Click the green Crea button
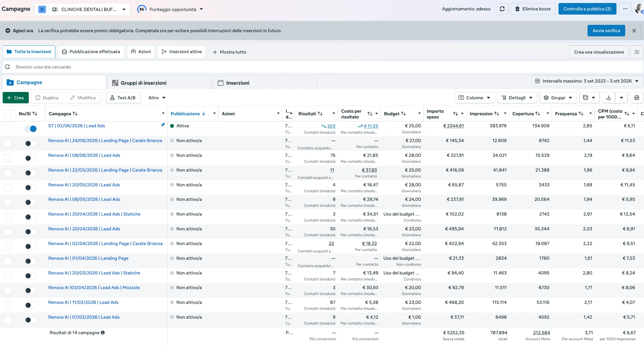Screen dimensions: 644x346 (15, 98)
